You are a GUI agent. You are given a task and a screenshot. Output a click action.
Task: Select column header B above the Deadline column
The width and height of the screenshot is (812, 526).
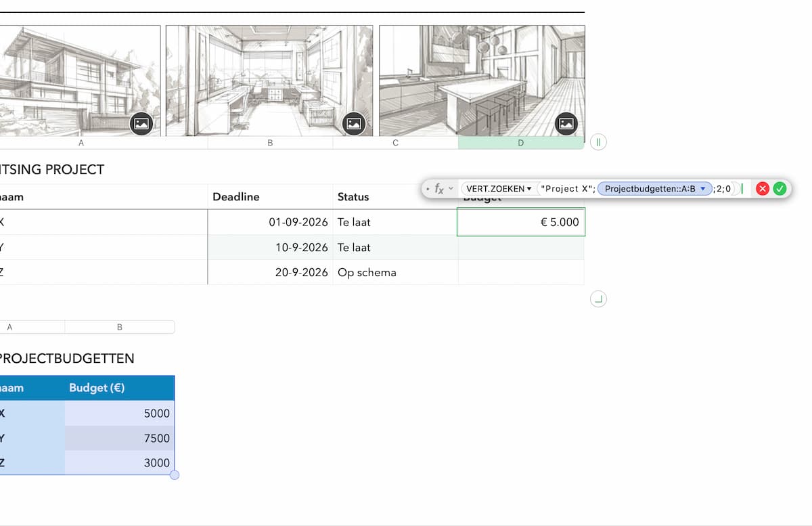pos(270,143)
